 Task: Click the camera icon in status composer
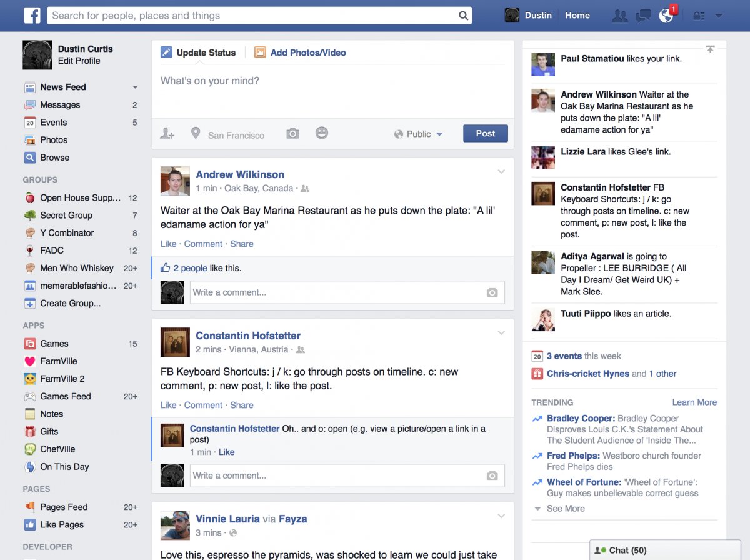coord(292,134)
